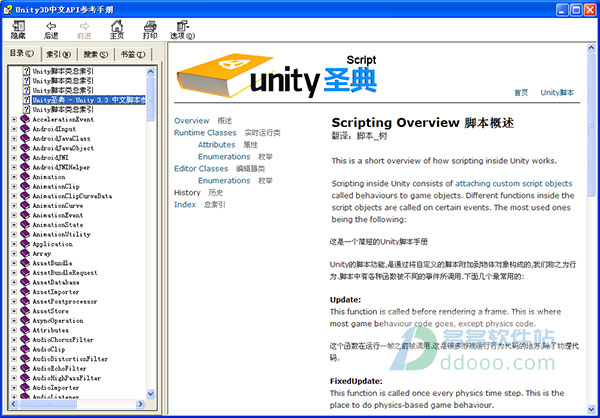Screen dimensions: 600x418
Task: Select the AssetPostprocessor tree item
Action: tap(65, 301)
